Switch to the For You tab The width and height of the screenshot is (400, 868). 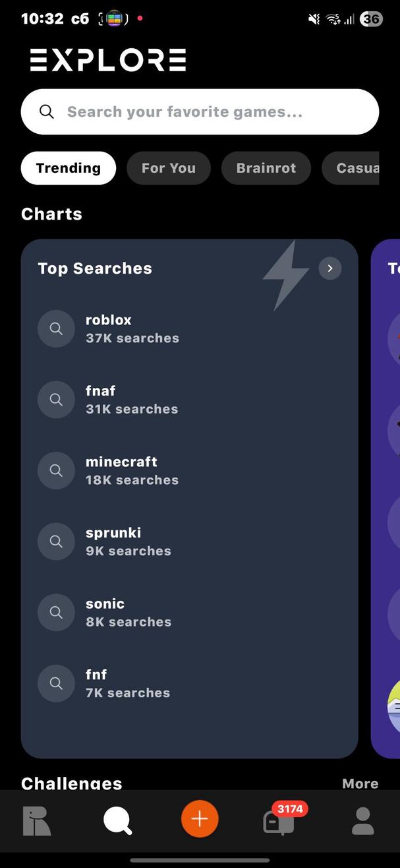(x=168, y=168)
